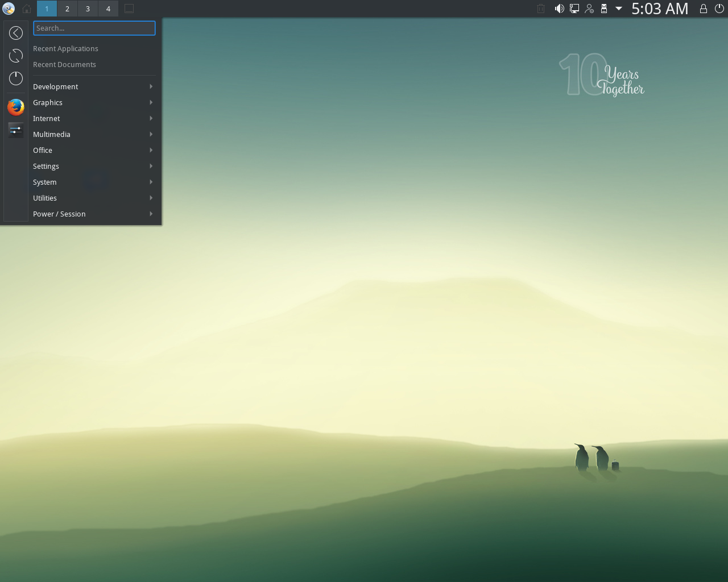Expand the Office submenu
The height and width of the screenshot is (582, 728).
94,150
